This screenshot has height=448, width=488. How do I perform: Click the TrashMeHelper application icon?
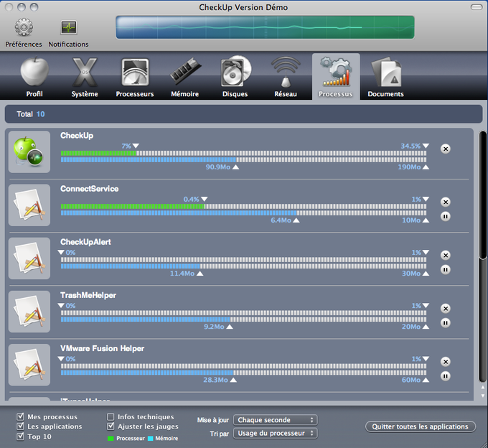click(29, 312)
